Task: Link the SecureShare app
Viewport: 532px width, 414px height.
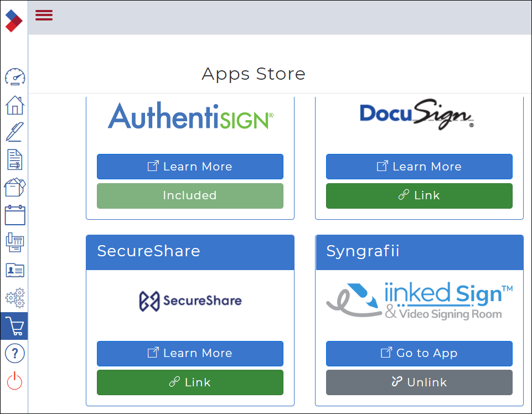Action: [x=190, y=382]
